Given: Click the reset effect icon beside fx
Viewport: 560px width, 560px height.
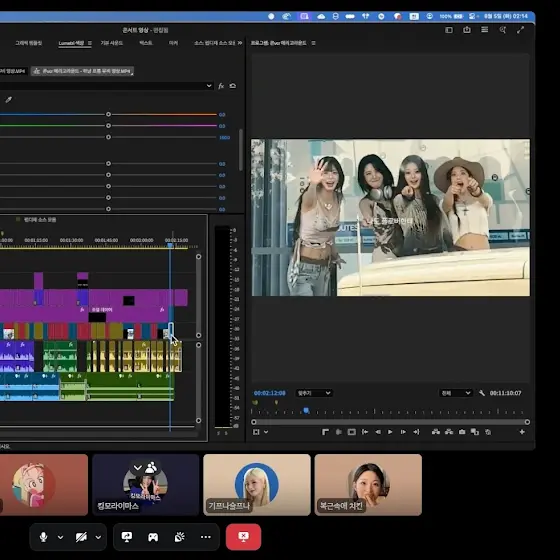Looking at the screenshot, I should click(232, 86).
